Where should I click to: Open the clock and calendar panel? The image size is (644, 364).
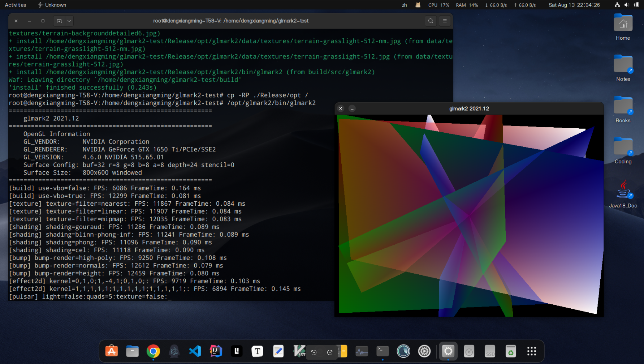point(574,5)
